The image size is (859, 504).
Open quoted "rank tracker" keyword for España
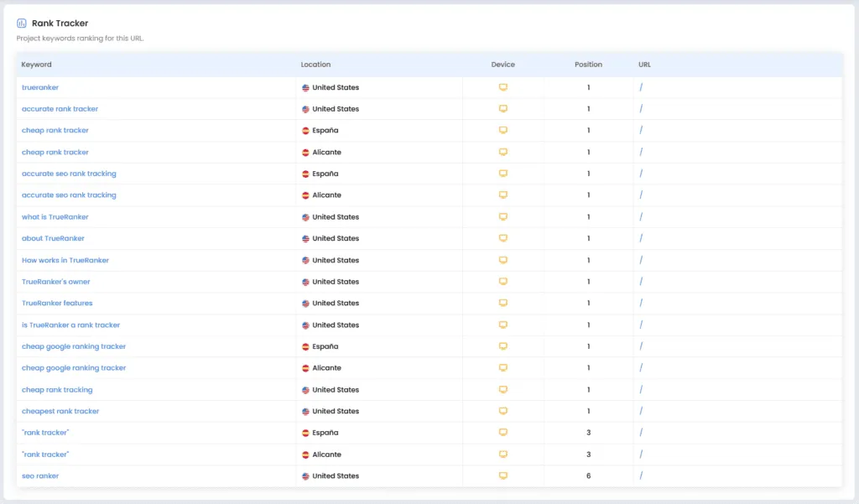click(x=45, y=432)
